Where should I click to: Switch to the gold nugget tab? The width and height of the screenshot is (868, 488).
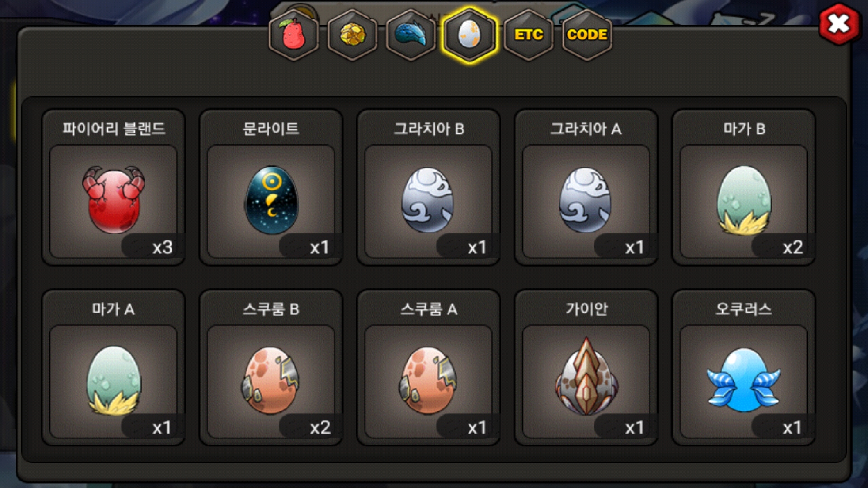click(x=353, y=35)
